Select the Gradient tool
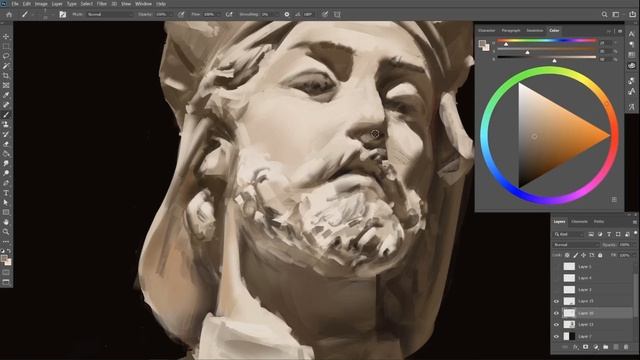Screen dimensions: 640x360 pos(6,154)
